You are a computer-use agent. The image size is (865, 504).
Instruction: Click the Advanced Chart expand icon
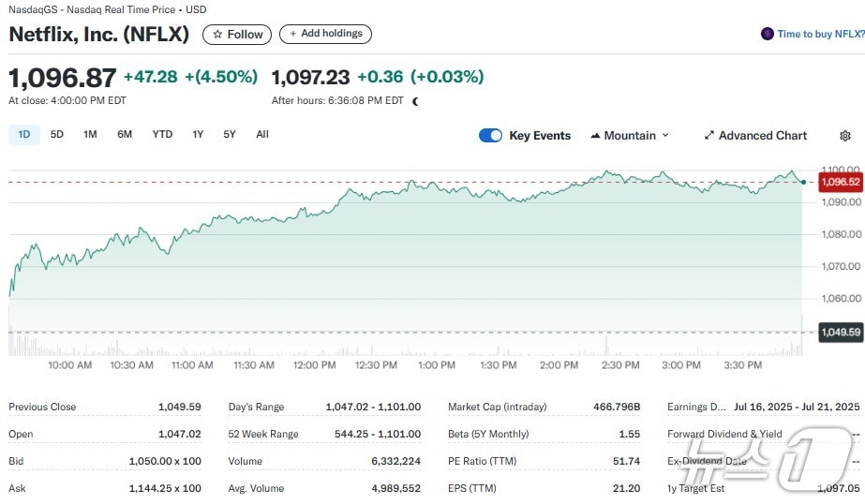(709, 136)
